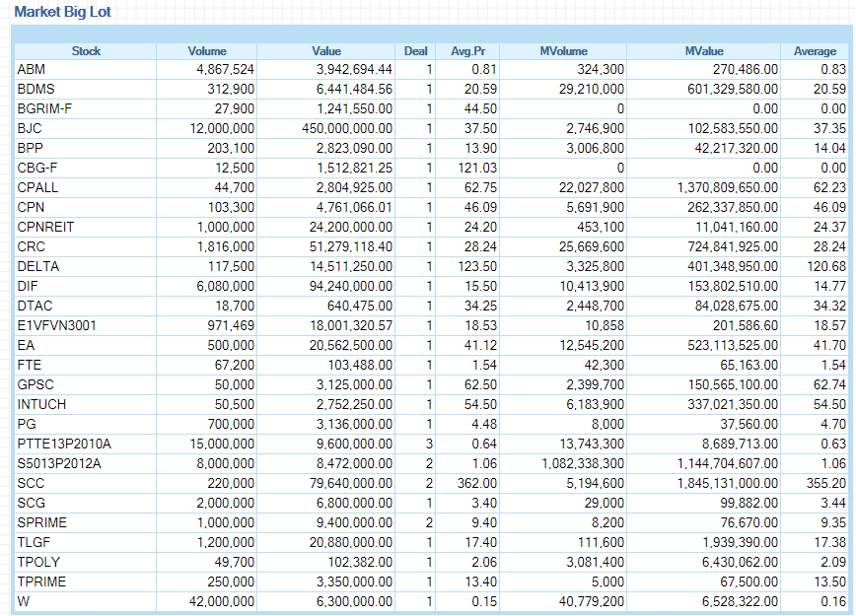856x616 pixels.
Task: Click BDMS MValue 601,329,580.00
Action: 733,90
